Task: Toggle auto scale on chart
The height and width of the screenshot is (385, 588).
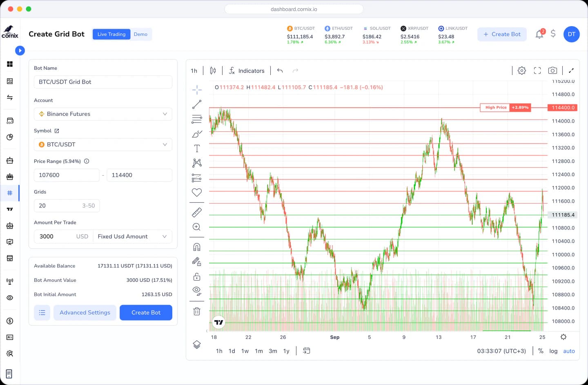Action: tap(569, 351)
